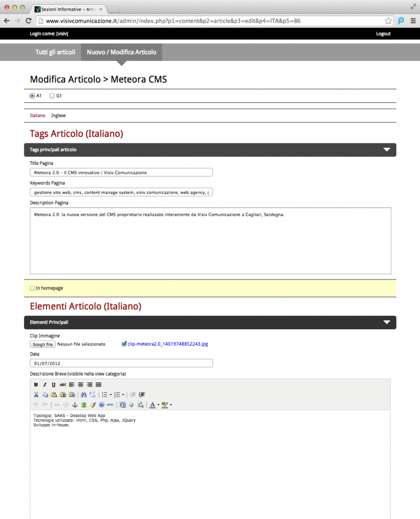Open bulleted list style dropdown
Viewport: 420px width, 519px height.
coord(110,395)
